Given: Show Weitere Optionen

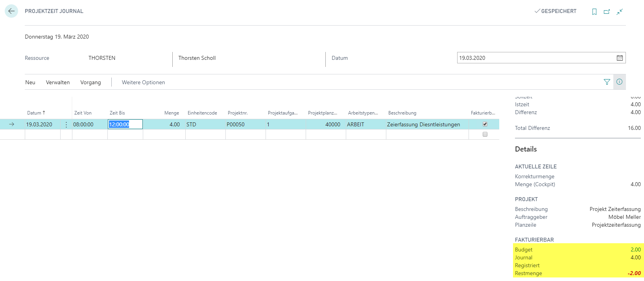Looking at the screenshot, I should [143, 82].
